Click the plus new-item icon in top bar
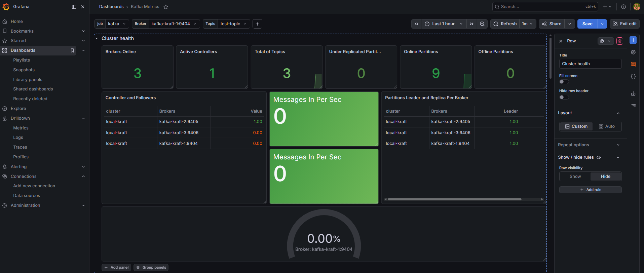This screenshot has height=273, width=644. [607, 7]
